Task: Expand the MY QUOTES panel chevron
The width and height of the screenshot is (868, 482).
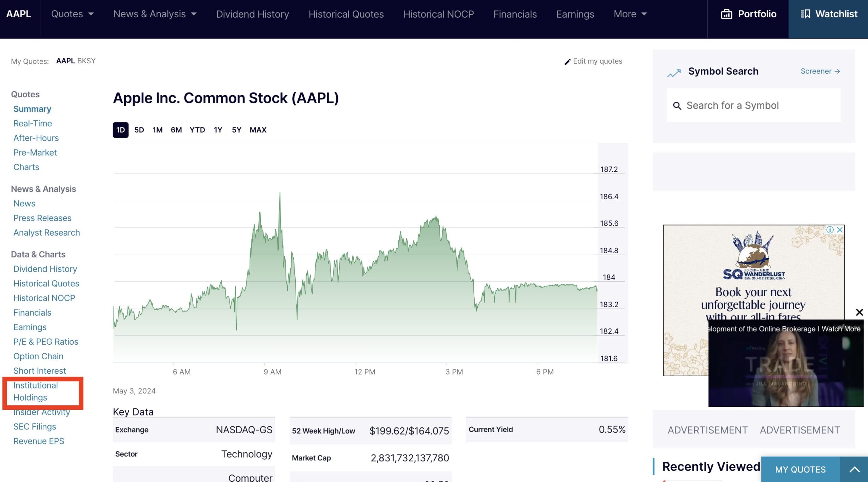Action: pyautogui.click(x=854, y=469)
